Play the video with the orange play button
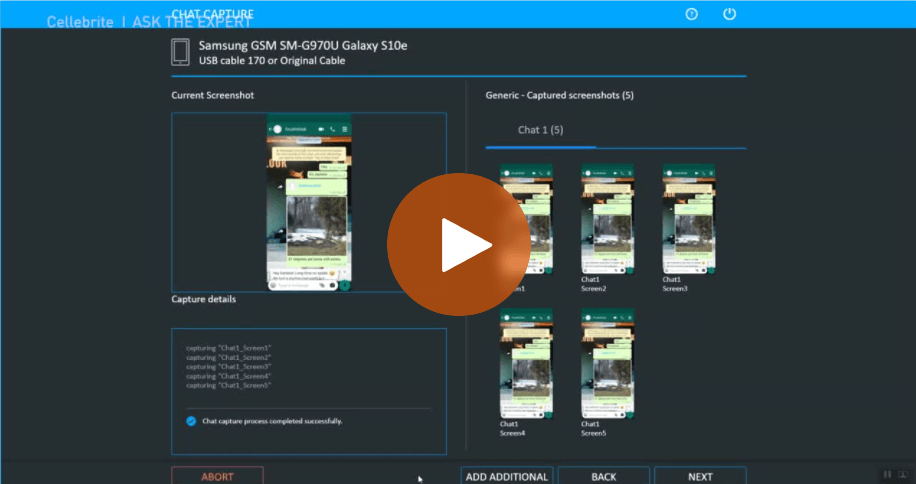The height and width of the screenshot is (484, 916). [459, 245]
